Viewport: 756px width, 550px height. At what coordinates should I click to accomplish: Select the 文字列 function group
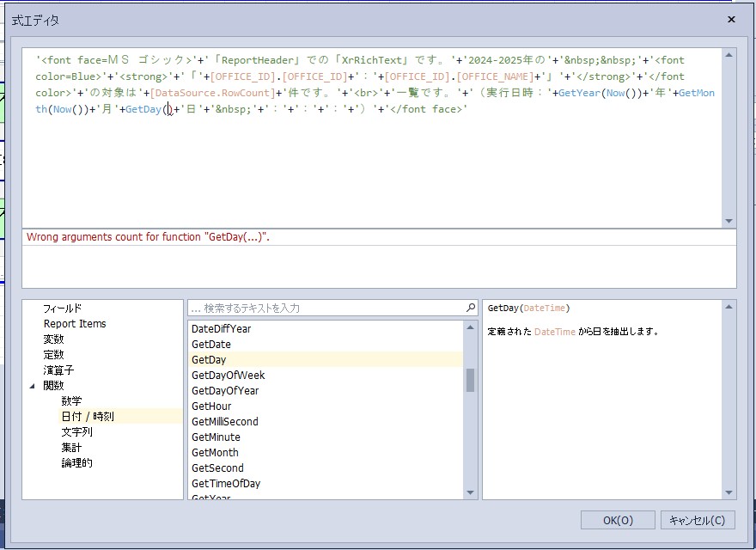76,432
